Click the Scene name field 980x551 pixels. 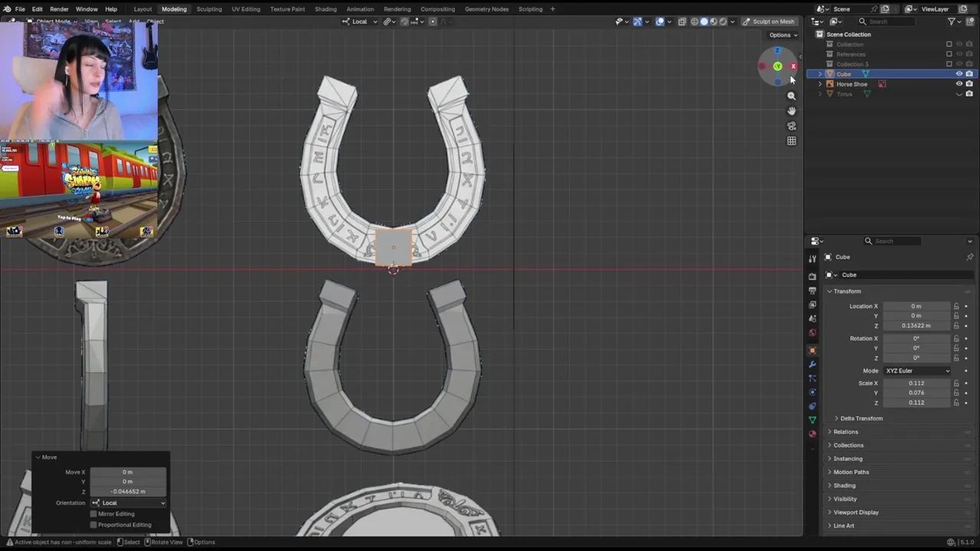pyautogui.click(x=855, y=9)
